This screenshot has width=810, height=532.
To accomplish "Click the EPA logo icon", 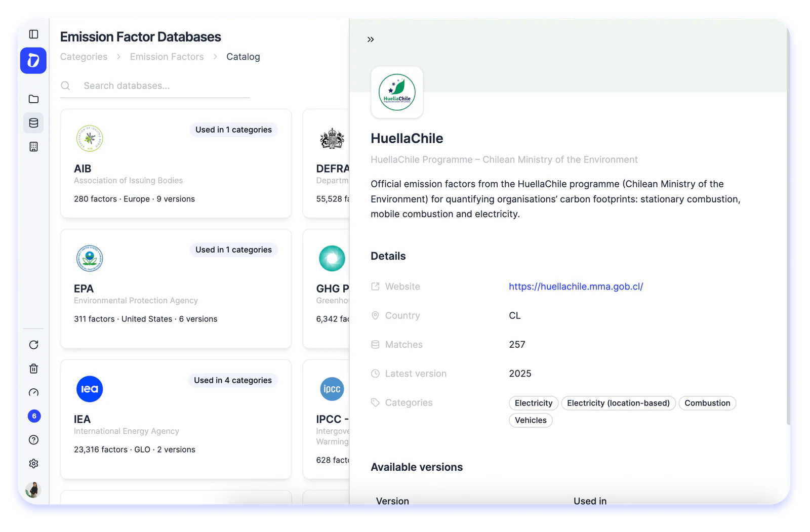I will click(90, 258).
